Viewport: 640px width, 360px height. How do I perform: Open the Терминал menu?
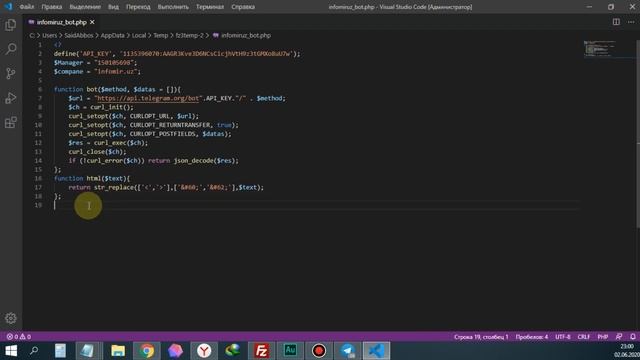pos(210,7)
